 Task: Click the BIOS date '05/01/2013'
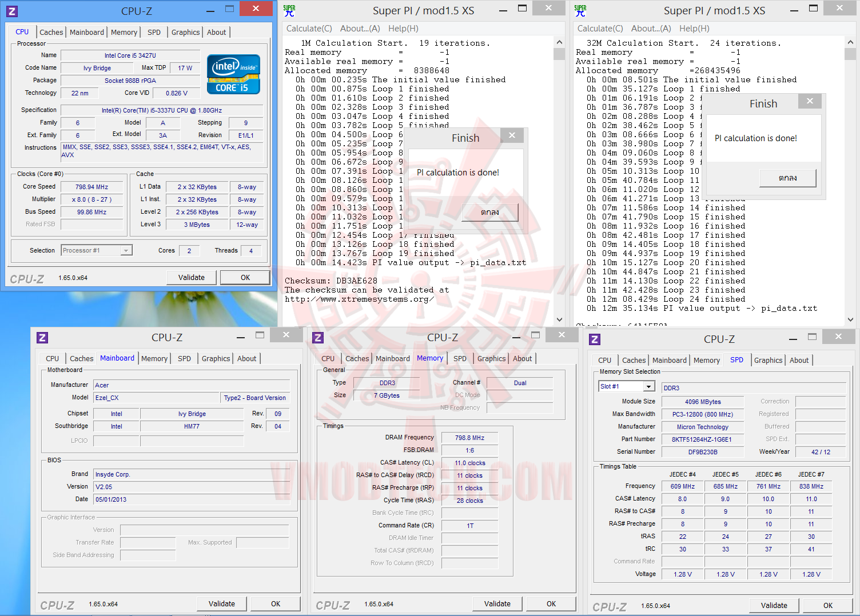(x=192, y=499)
